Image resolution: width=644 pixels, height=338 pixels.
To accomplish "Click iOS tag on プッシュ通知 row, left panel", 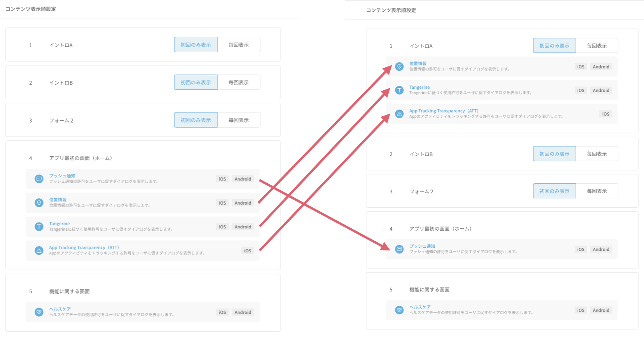I will click(x=222, y=179).
